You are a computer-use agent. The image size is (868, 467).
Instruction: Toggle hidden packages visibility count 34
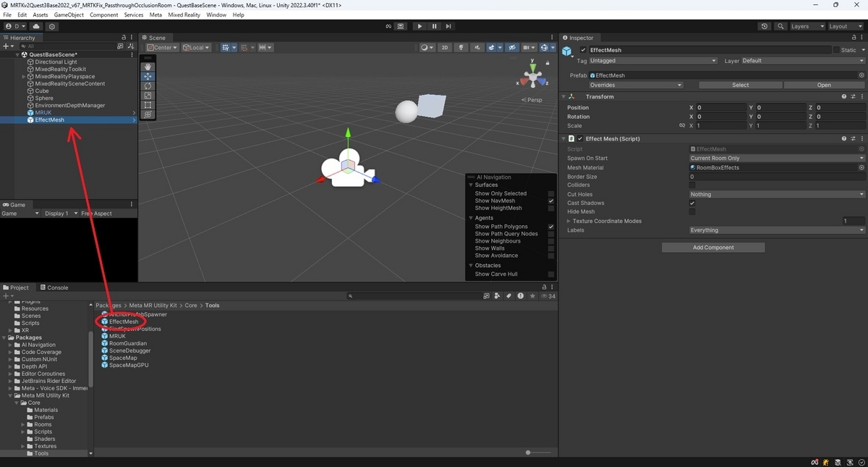point(548,296)
